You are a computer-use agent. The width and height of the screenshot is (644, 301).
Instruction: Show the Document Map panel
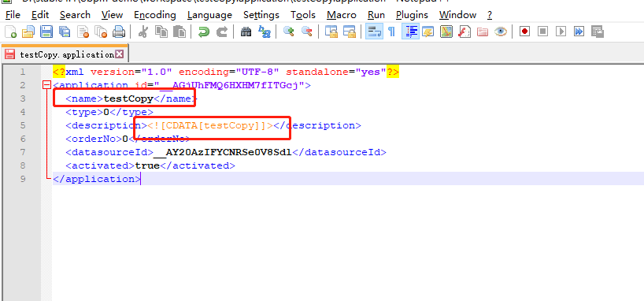[x=446, y=32]
